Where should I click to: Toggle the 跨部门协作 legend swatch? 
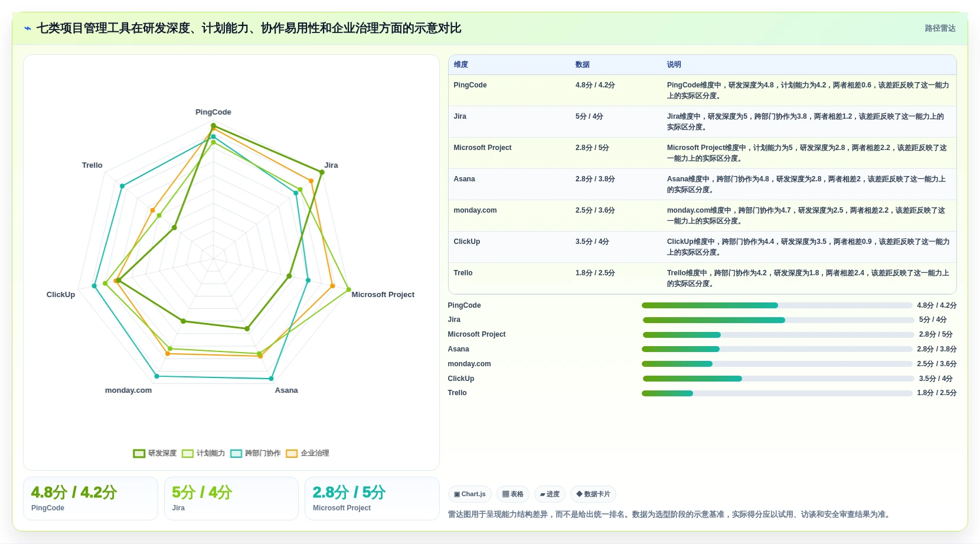click(x=236, y=454)
